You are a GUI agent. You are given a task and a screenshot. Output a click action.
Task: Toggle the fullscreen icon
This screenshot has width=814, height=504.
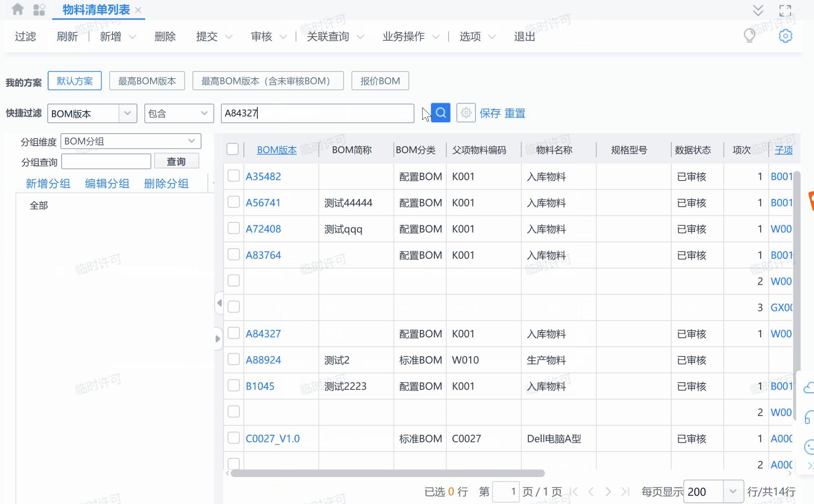click(x=785, y=10)
